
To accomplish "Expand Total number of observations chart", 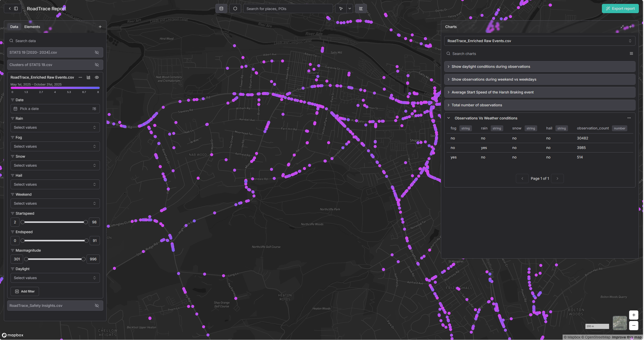I will pos(477,105).
